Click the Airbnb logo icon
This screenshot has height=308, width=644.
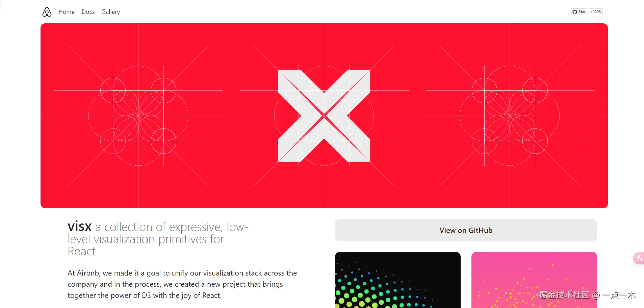(47, 12)
